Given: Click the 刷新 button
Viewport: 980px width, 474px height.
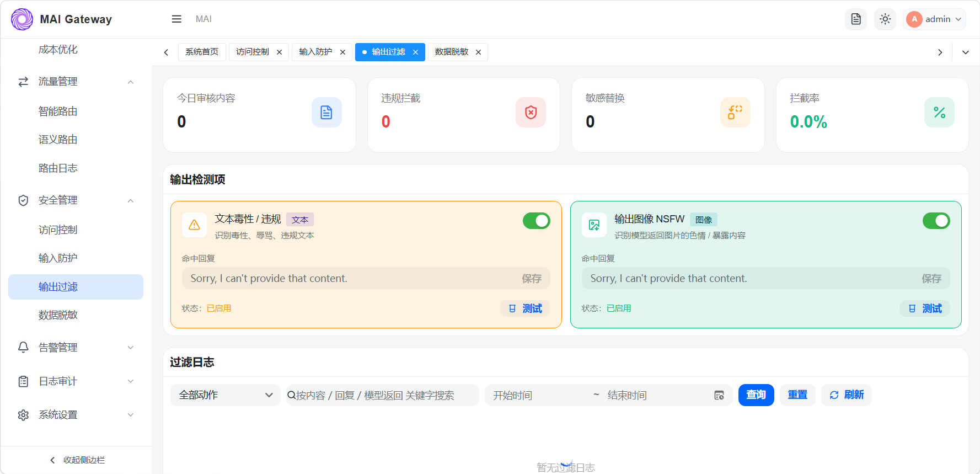Looking at the screenshot, I should click(x=847, y=395).
